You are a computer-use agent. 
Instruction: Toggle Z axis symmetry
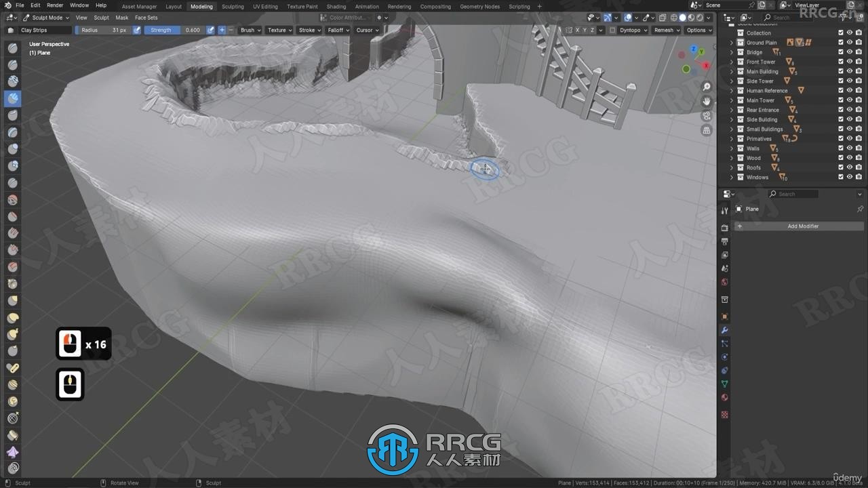(x=593, y=30)
